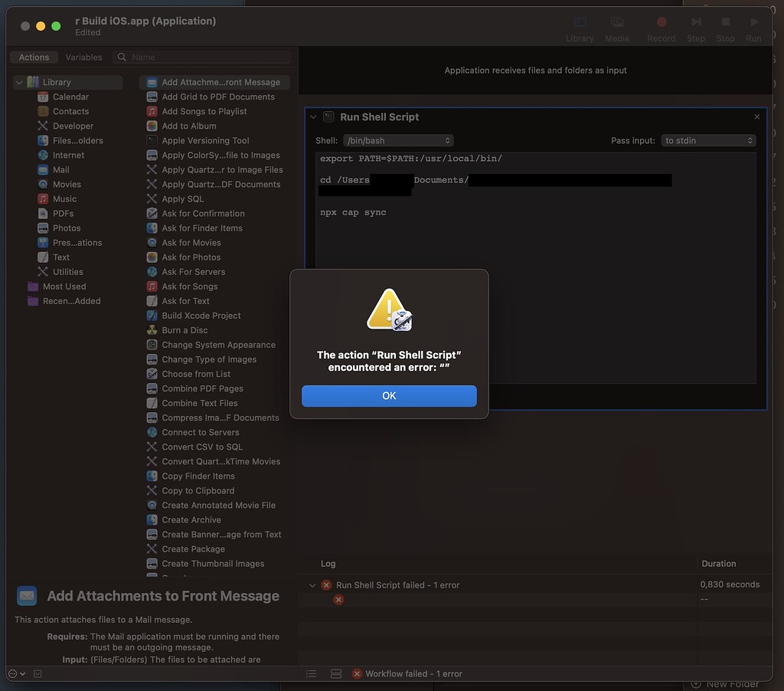The image size is (784, 691).
Task: Select the Apply SQL action
Action: tap(182, 198)
